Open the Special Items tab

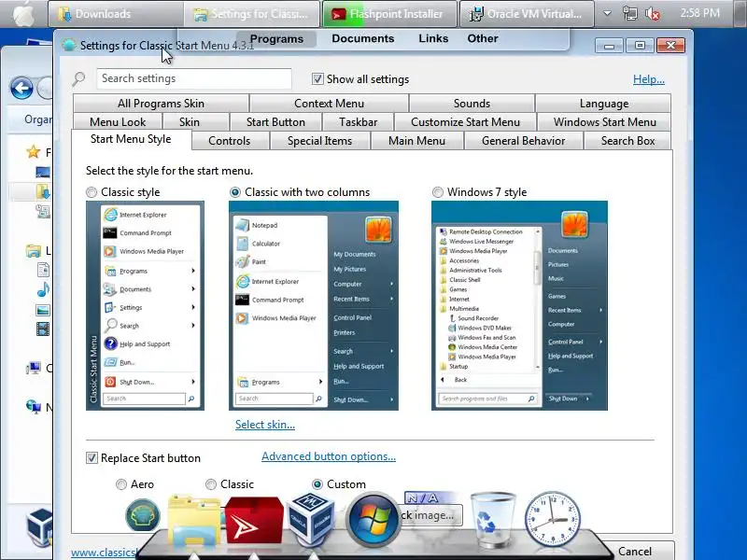pyautogui.click(x=319, y=141)
